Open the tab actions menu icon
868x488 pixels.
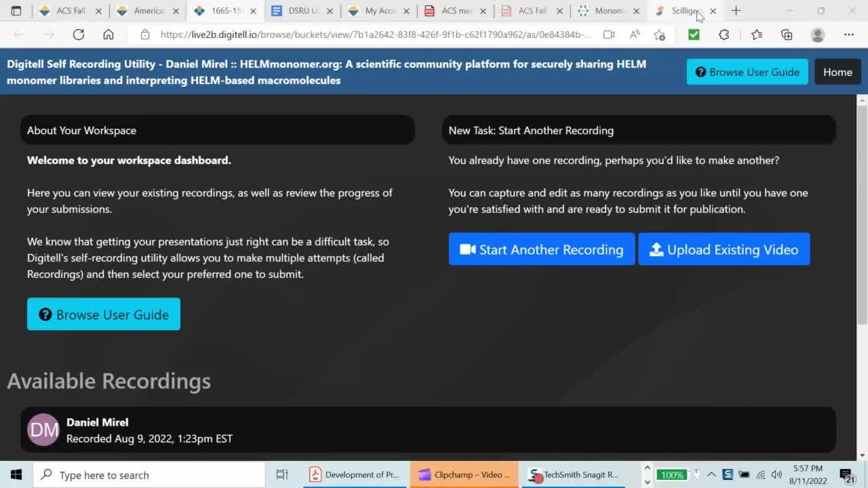[16, 11]
